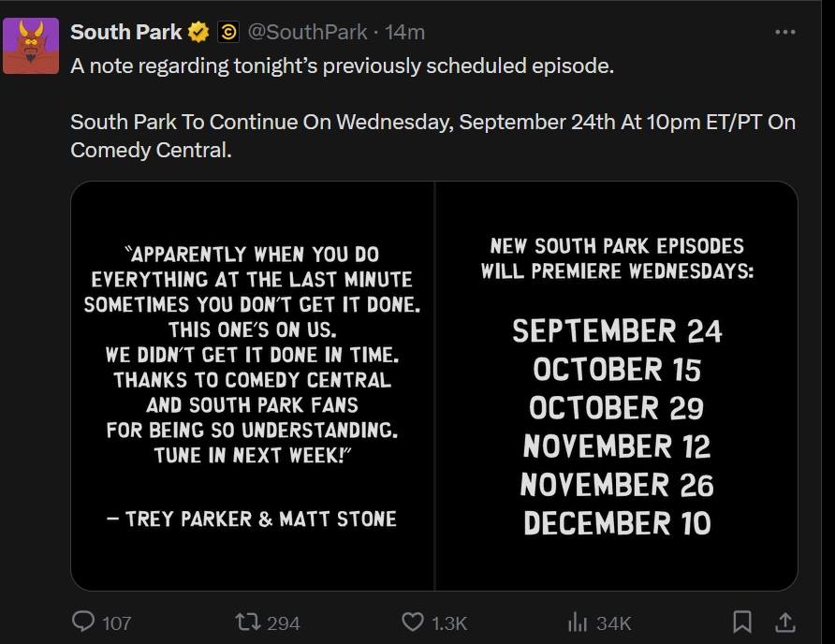Open the @SouthPark handle link
Screen dimensions: 835x644
306,32
